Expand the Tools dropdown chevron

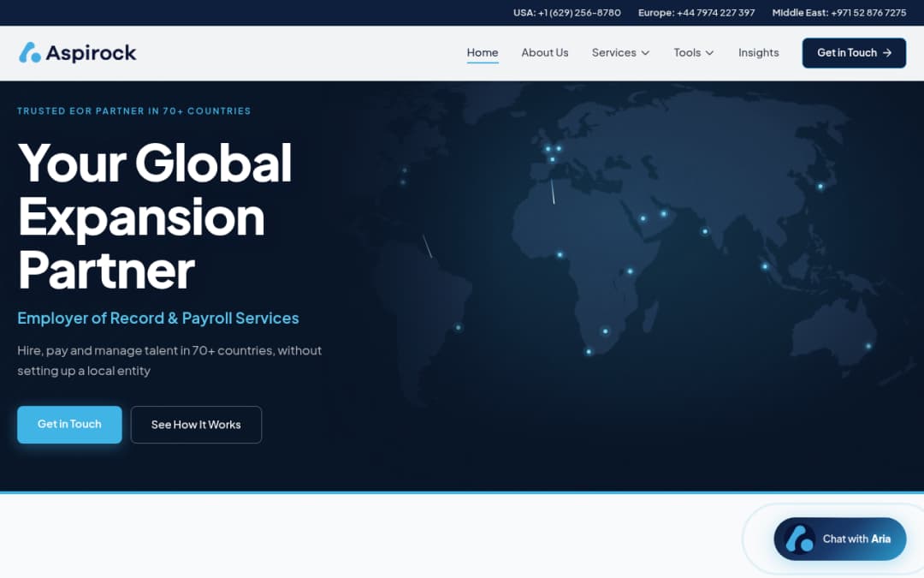pos(709,53)
